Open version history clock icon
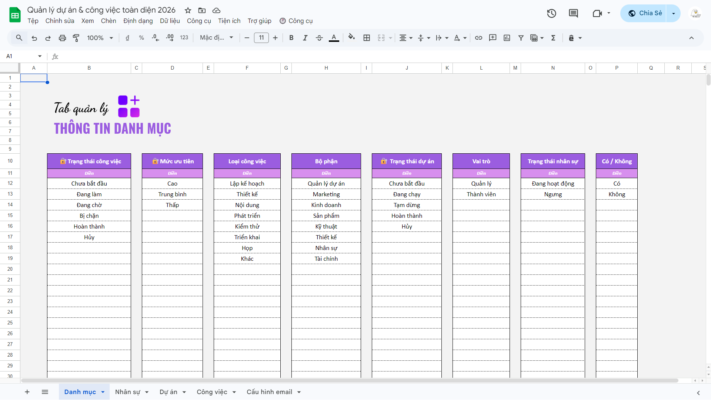This screenshot has width=711, height=400. click(552, 13)
